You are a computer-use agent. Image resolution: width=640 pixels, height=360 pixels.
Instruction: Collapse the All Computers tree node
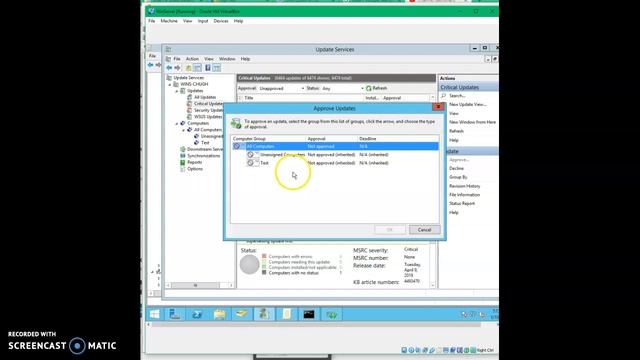click(183, 130)
